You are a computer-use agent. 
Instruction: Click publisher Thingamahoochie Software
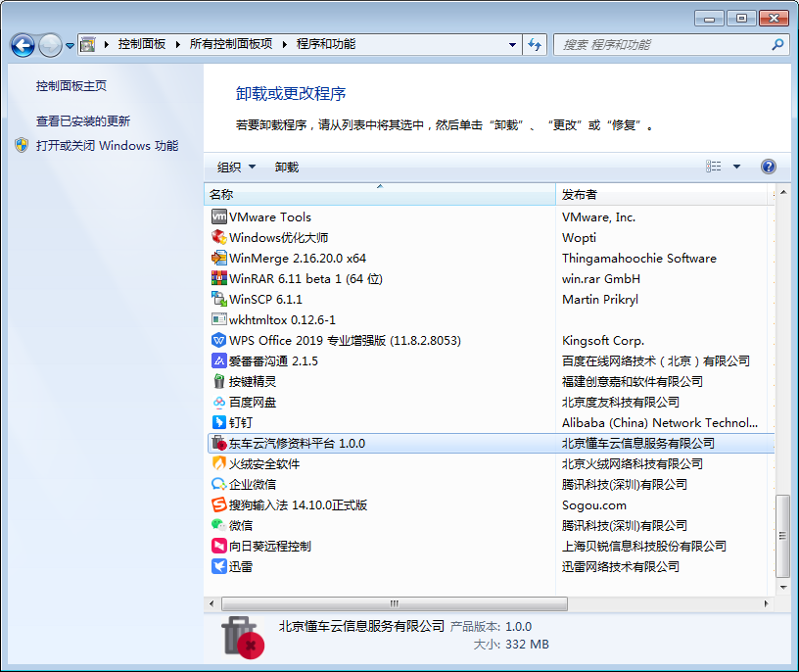pyautogui.click(x=639, y=258)
